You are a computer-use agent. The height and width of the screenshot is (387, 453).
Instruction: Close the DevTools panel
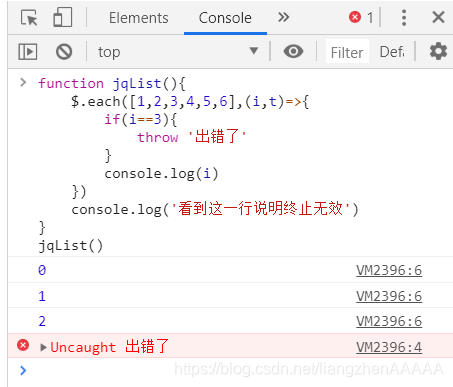[438, 17]
